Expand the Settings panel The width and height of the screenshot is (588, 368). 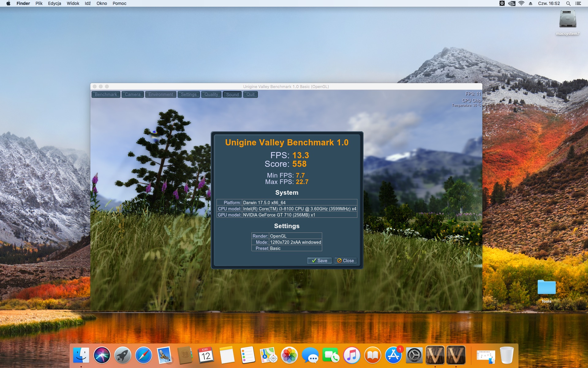click(x=189, y=94)
